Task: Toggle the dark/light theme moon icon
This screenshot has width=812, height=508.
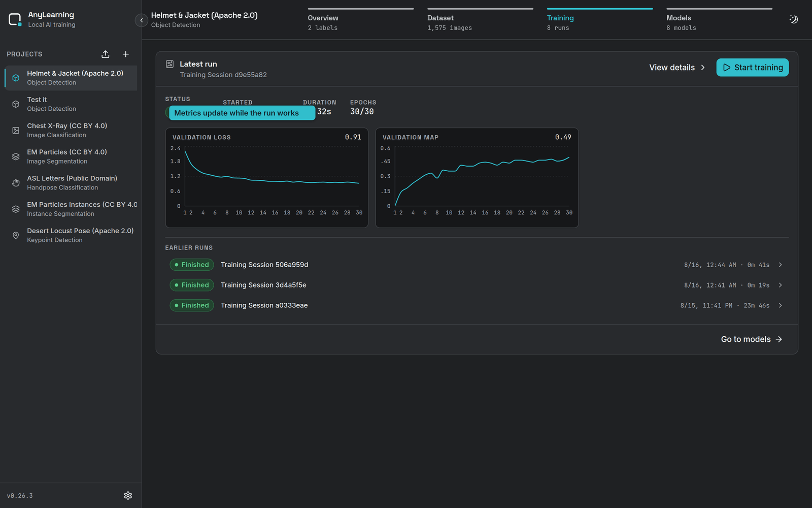Action: pos(794,19)
